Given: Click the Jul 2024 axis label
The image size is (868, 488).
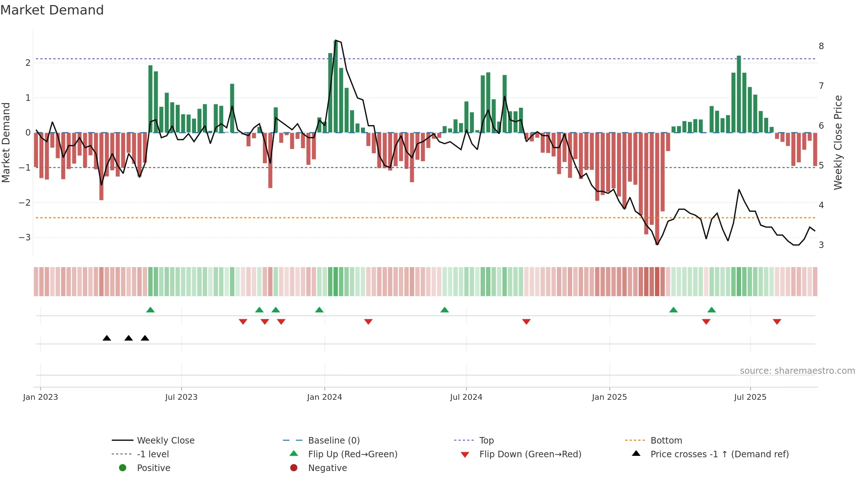Looking at the screenshot, I should coord(466,397).
